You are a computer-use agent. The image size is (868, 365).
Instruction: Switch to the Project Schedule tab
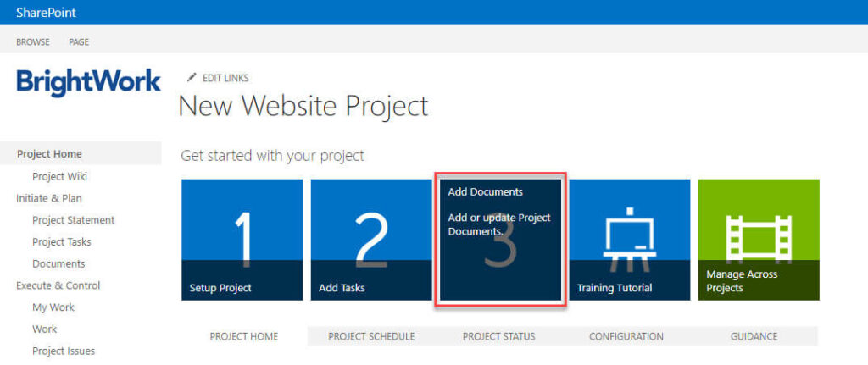[x=371, y=336]
